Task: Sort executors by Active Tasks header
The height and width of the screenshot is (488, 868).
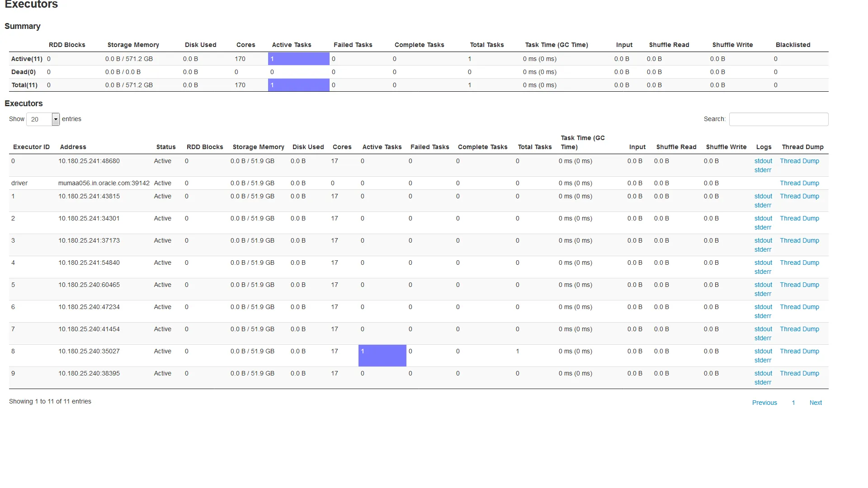Action: [x=382, y=147]
